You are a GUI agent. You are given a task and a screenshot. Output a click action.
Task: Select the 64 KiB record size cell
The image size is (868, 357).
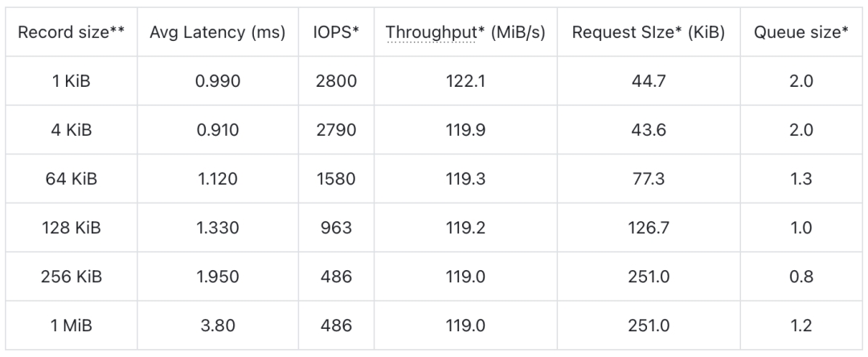click(72, 178)
